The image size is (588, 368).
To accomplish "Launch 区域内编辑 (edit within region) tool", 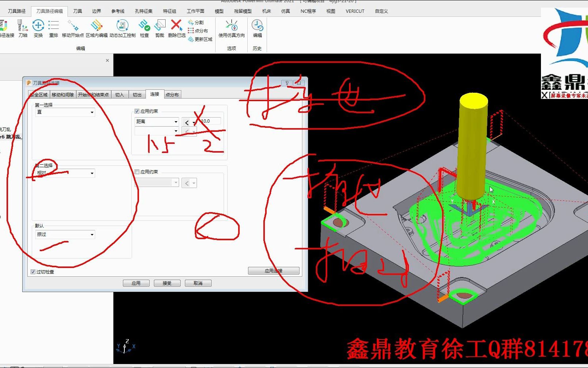I will 97,29.
